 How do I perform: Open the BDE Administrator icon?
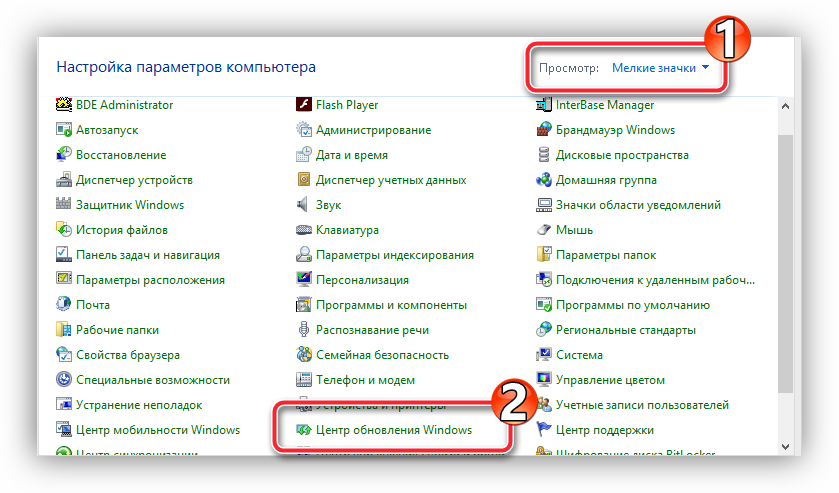(64, 104)
